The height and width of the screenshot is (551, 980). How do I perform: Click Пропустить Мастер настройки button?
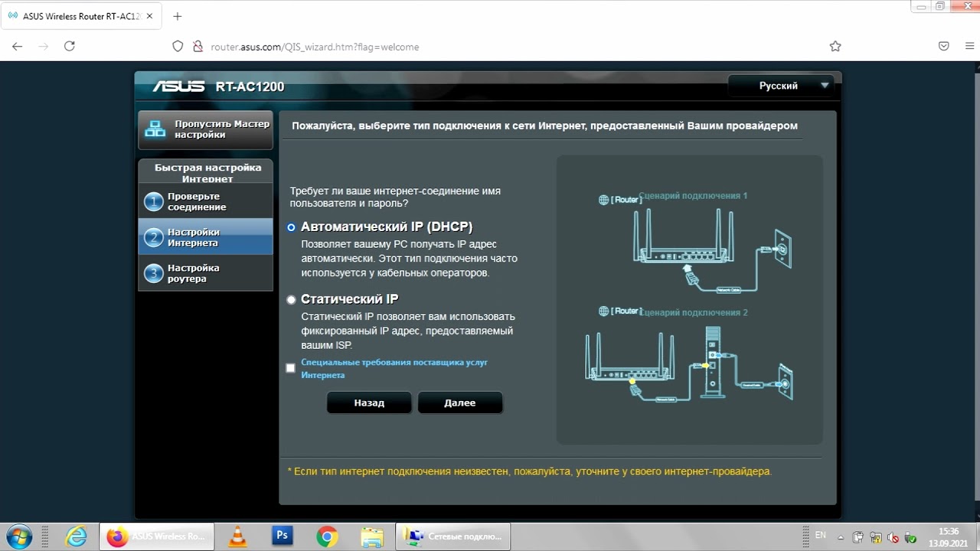205,129
